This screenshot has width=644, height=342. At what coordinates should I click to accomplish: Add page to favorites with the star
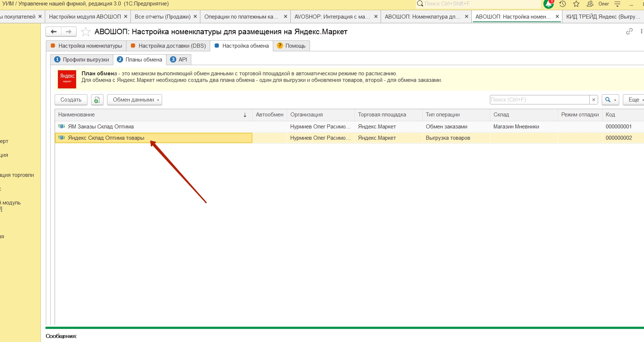86,32
